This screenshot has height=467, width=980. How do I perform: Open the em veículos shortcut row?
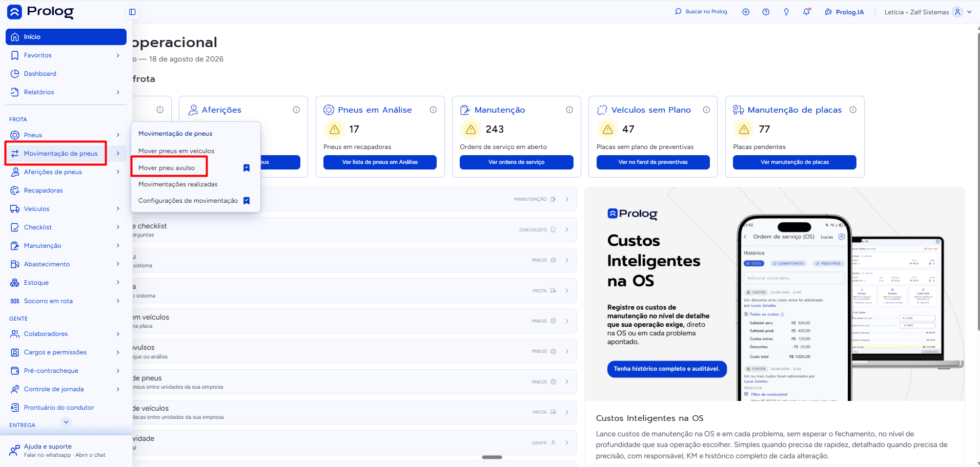(x=354, y=321)
